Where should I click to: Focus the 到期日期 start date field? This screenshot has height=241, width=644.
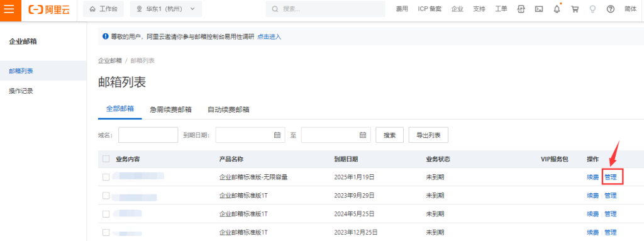250,135
